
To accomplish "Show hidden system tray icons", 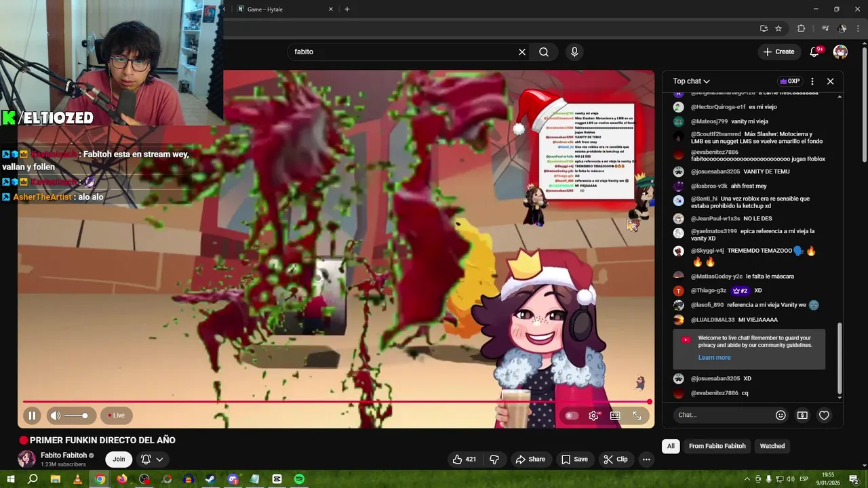I will click(747, 479).
